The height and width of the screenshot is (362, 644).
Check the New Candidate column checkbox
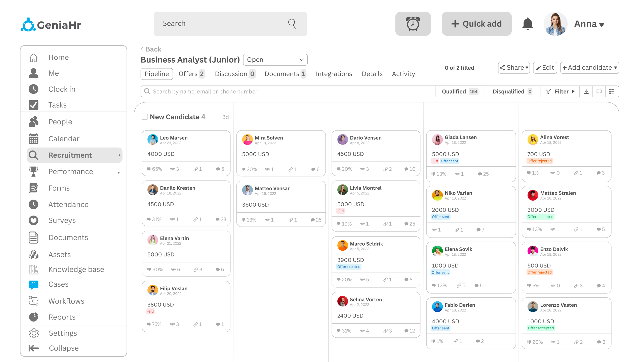[x=145, y=117]
